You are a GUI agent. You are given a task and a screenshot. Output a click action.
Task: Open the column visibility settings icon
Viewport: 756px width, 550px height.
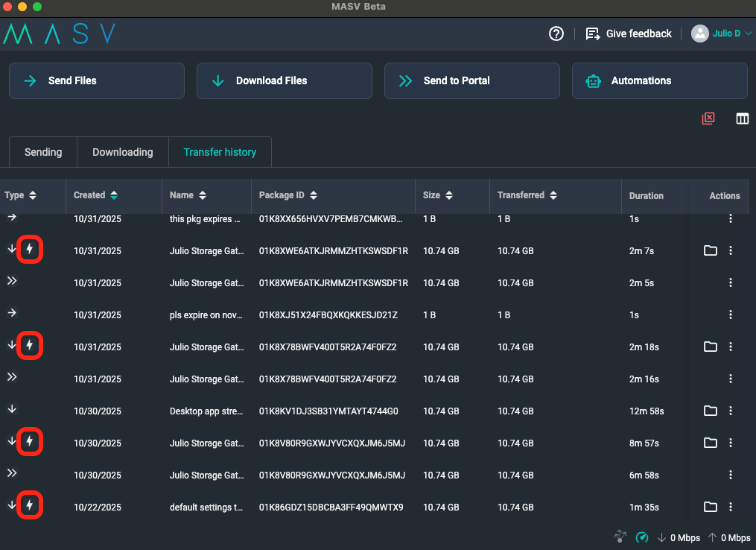click(743, 118)
